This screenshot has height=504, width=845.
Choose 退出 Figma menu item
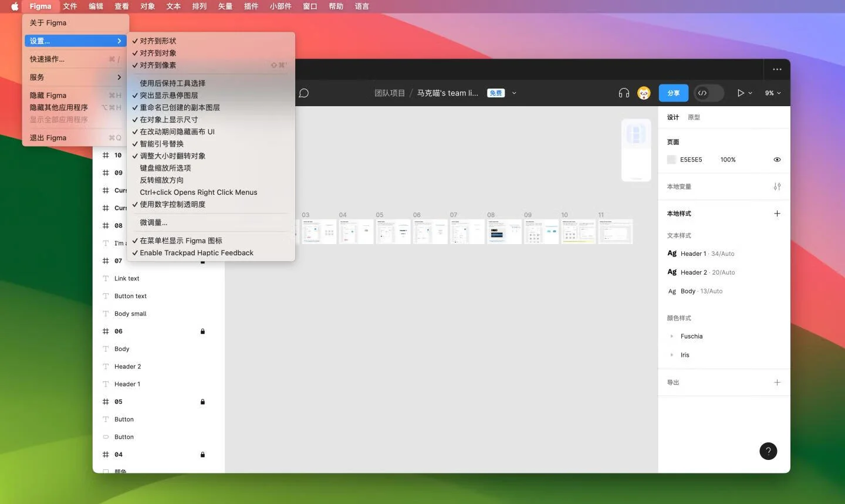click(75, 138)
